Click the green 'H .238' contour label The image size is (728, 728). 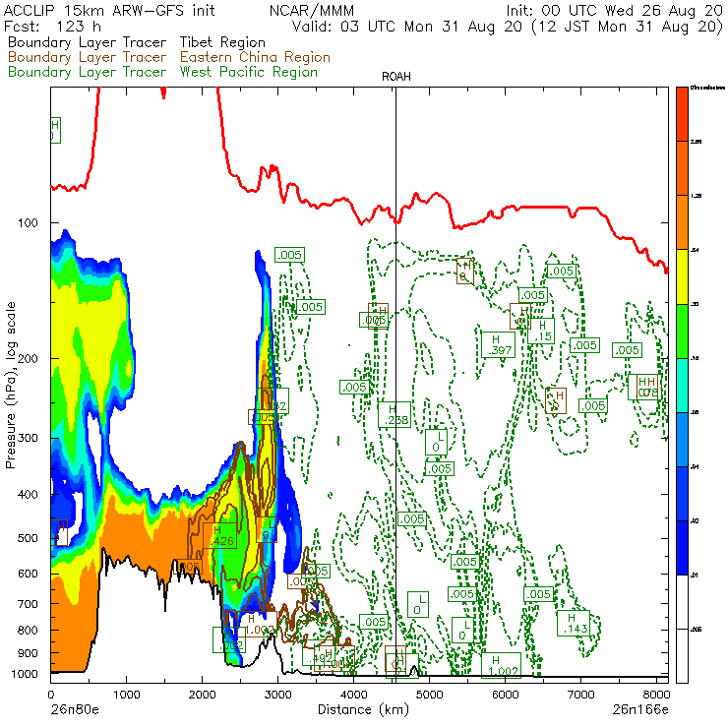tap(394, 414)
